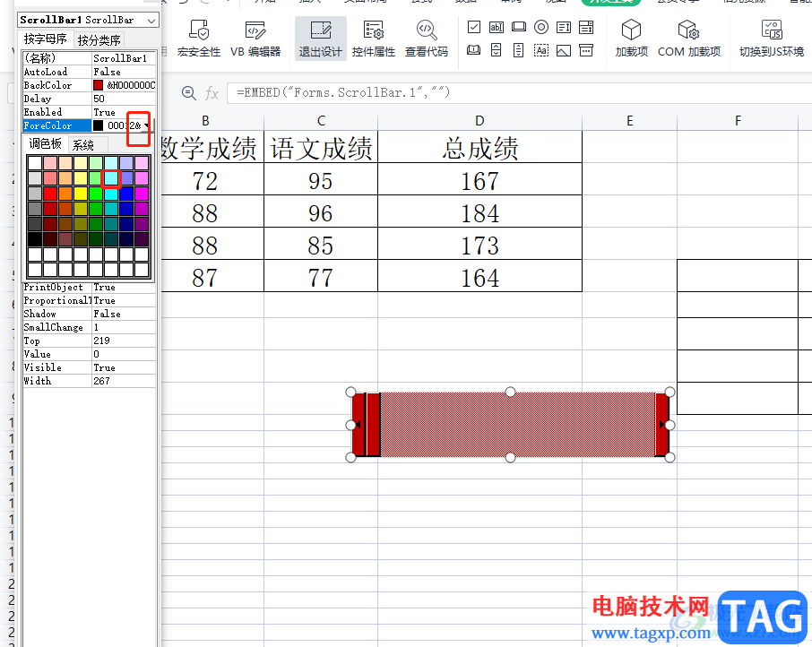The width and height of the screenshot is (812, 647).
Task: Select the 系统 system colors tab
Action: (82, 145)
